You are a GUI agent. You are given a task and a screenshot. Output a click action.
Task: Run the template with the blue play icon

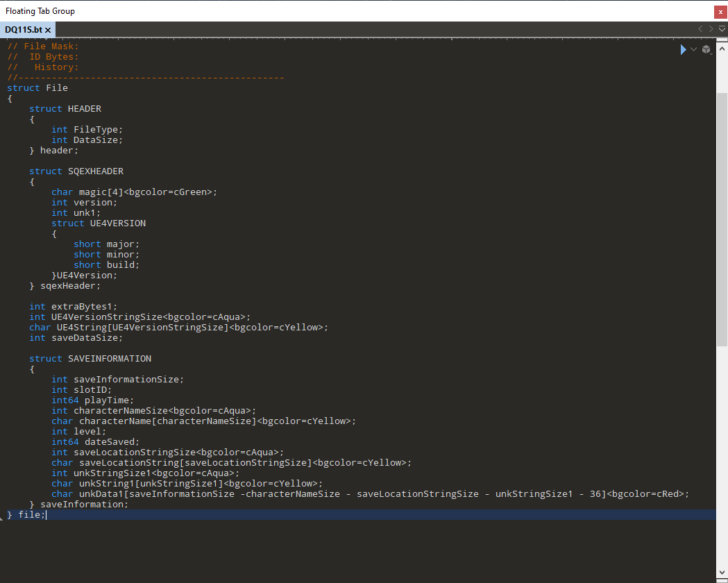(683, 49)
